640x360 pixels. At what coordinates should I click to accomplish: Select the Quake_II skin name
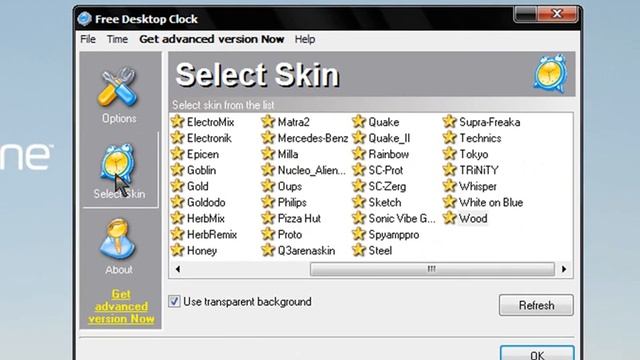pyautogui.click(x=389, y=138)
